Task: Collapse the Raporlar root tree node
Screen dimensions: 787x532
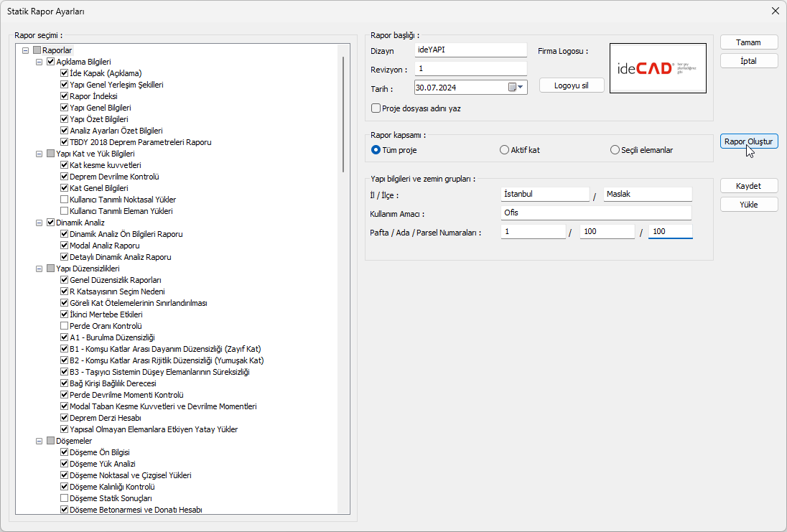Action: 27,50
